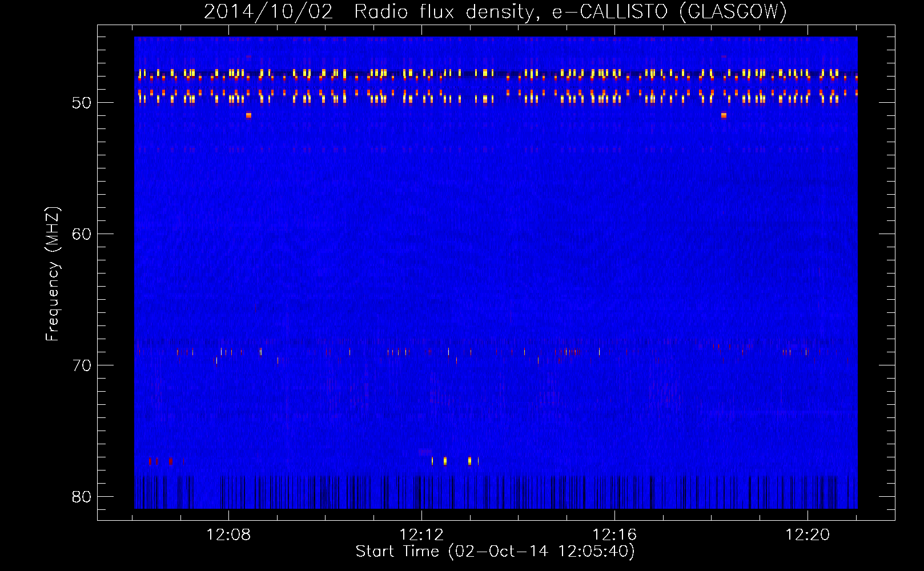Click the frequency tick label '60'
The width and height of the screenshot is (924, 571).
(82, 234)
